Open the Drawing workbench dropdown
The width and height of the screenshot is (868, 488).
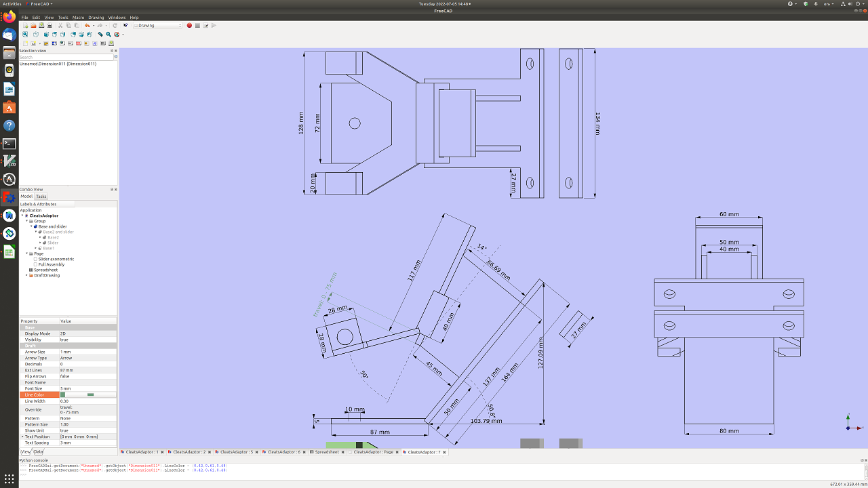(157, 26)
